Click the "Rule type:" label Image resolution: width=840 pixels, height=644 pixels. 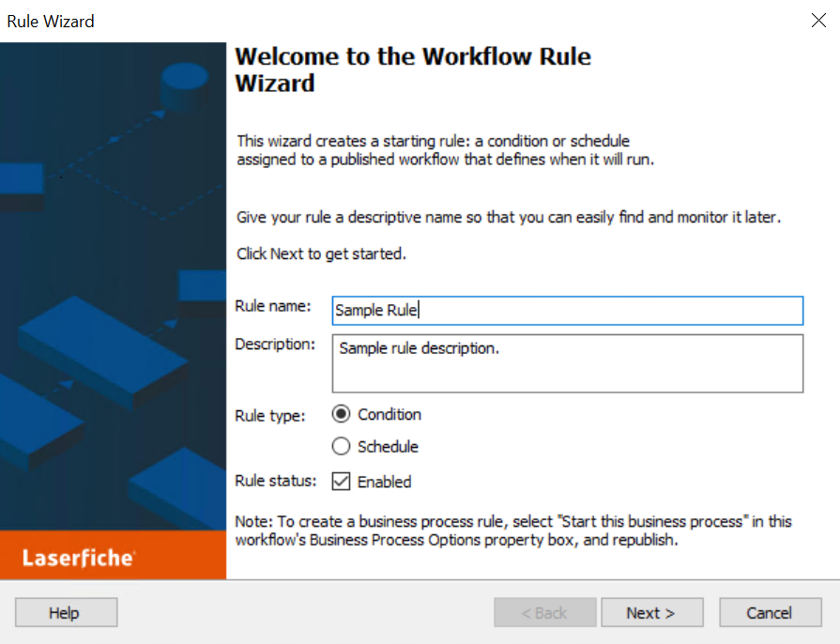(270, 417)
